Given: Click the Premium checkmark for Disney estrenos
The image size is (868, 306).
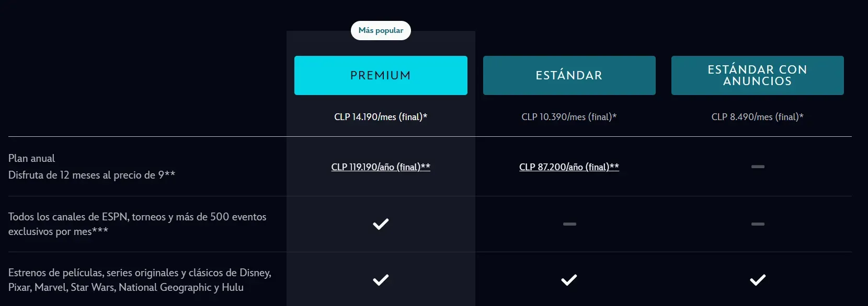Looking at the screenshot, I should [381, 280].
